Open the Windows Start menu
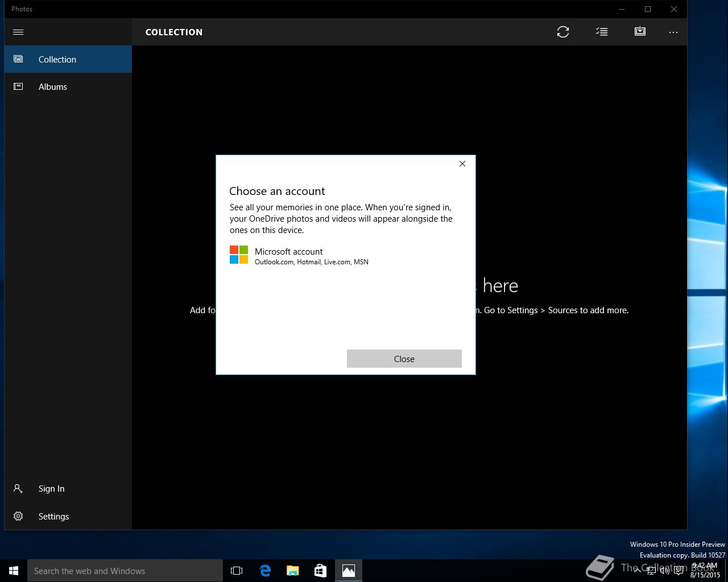Viewport: 728px width, 582px height. click(14, 571)
